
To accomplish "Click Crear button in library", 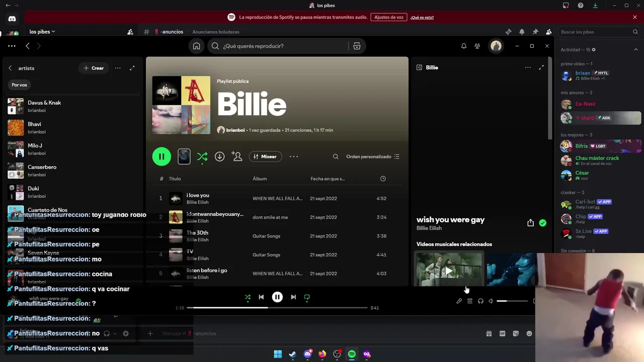I will [x=94, y=68].
